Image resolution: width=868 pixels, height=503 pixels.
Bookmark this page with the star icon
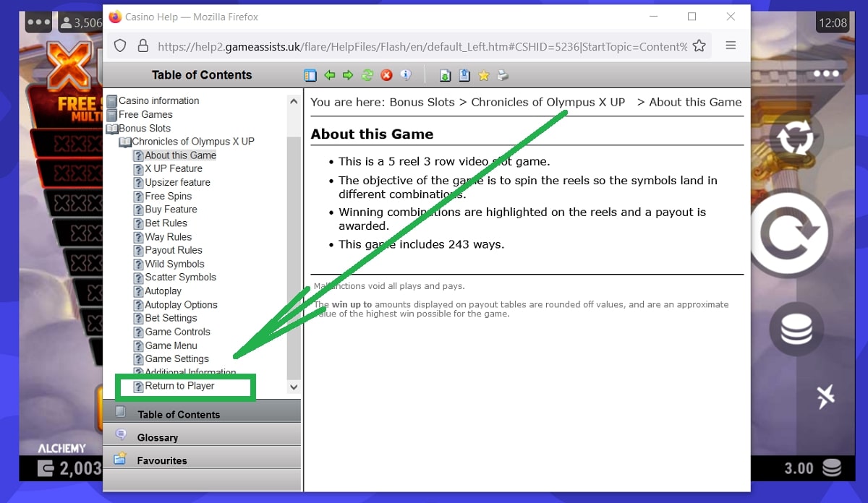point(699,46)
